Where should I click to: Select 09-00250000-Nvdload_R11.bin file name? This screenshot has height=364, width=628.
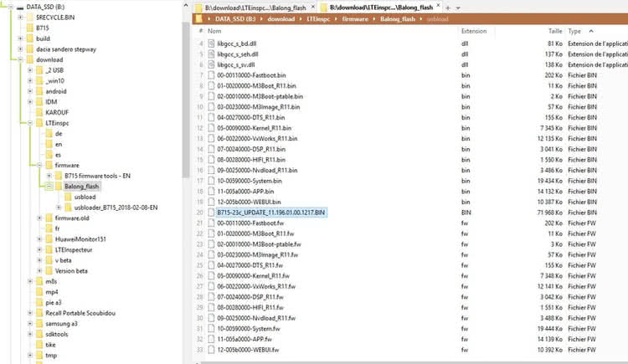point(257,170)
